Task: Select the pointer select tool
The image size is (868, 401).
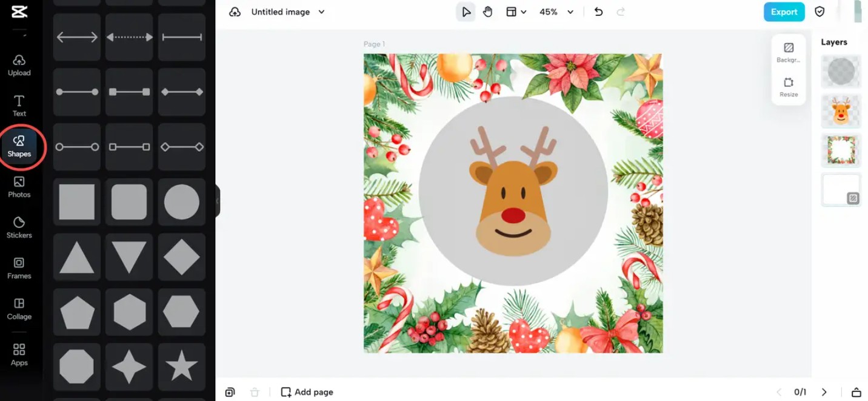Action: 466,12
